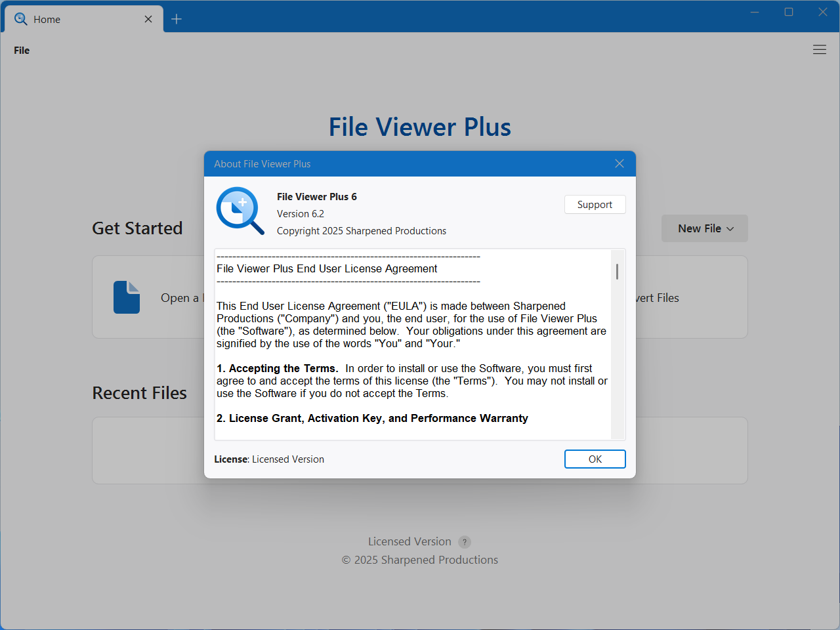Viewport: 840px width, 630px height.
Task: Click the blue document icon for Open file
Action: (x=127, y=297)
